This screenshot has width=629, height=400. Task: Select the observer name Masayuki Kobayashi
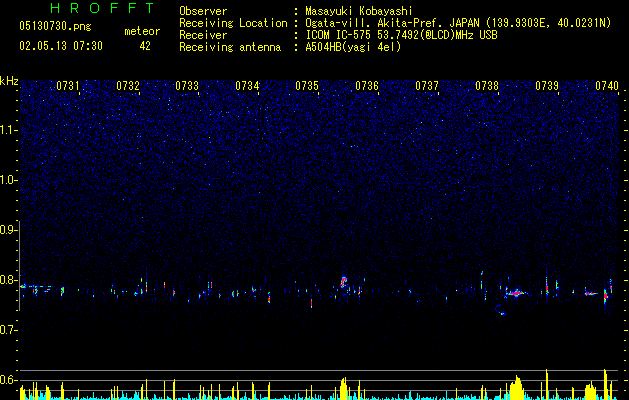[x=359, y=11]
